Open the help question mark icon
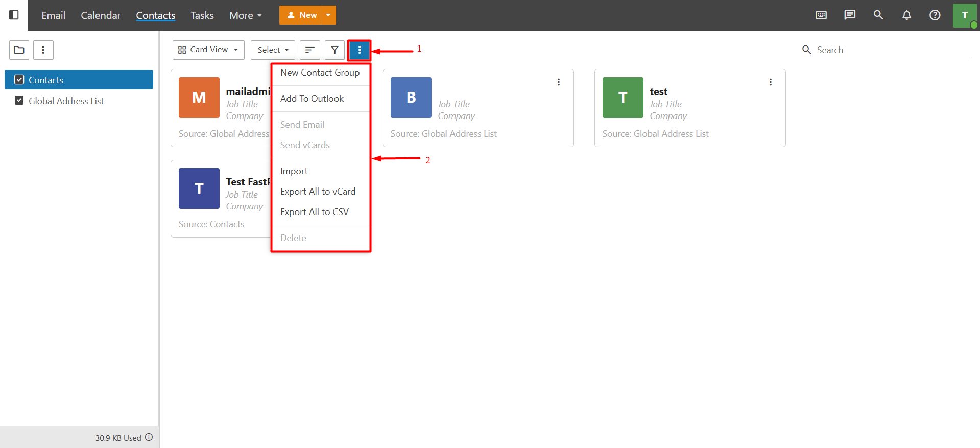 coord(935,15)
